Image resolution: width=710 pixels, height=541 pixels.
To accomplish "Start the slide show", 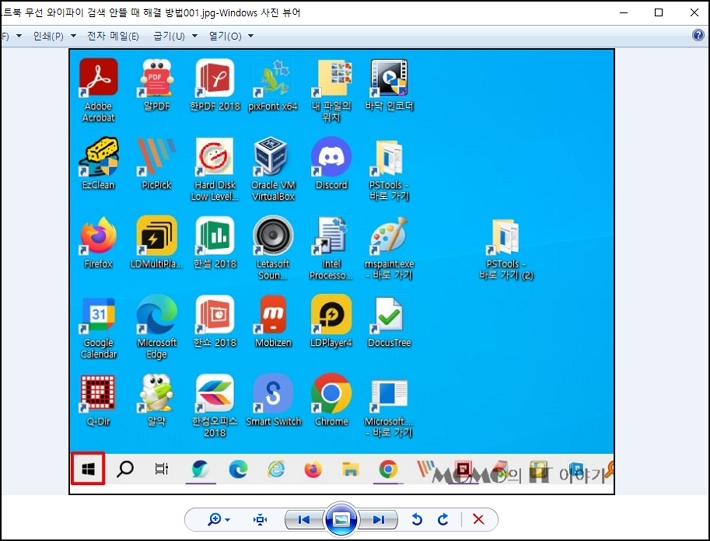I will pyautogui.click(x=341, y=519).
